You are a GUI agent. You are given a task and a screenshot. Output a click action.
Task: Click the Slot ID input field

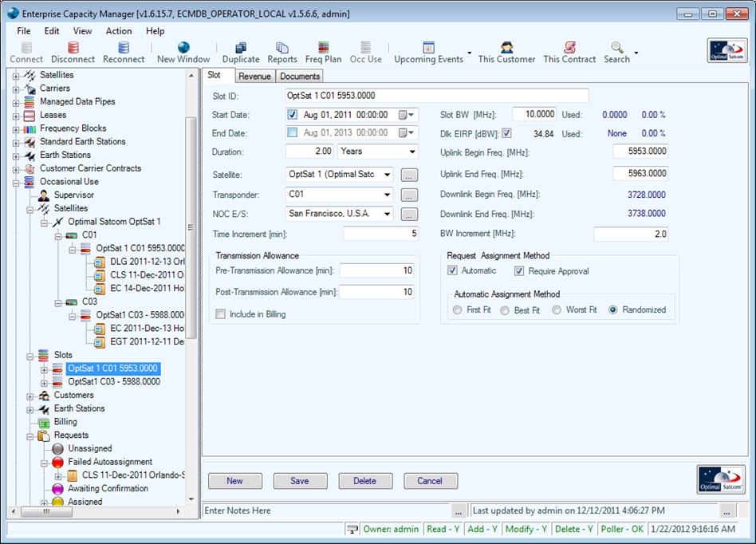tap(437, 96)
